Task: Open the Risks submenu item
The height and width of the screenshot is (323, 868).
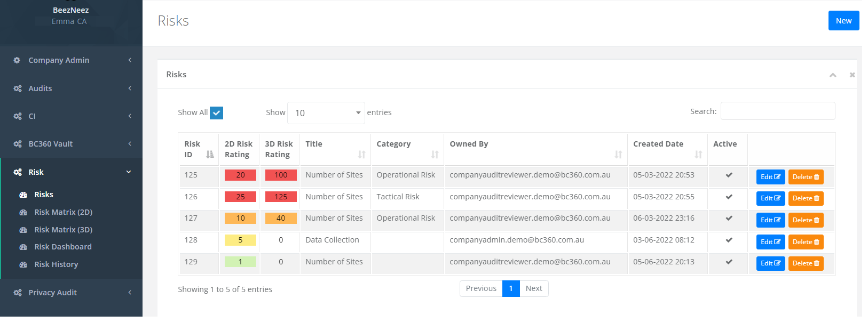Action: (44, 195)
